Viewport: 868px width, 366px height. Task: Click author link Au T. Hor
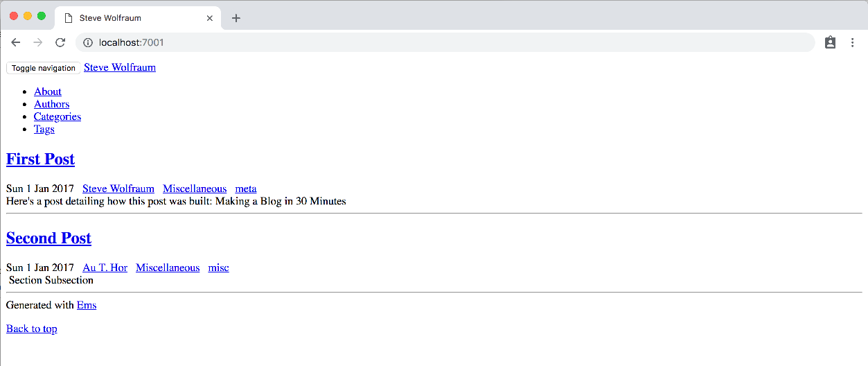click(105, 268)
